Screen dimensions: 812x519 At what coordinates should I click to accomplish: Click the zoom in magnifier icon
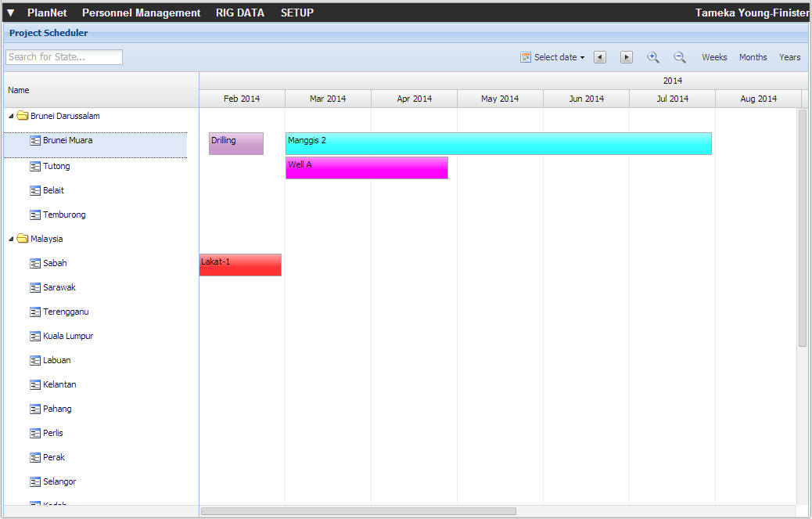tap(653, 57)
